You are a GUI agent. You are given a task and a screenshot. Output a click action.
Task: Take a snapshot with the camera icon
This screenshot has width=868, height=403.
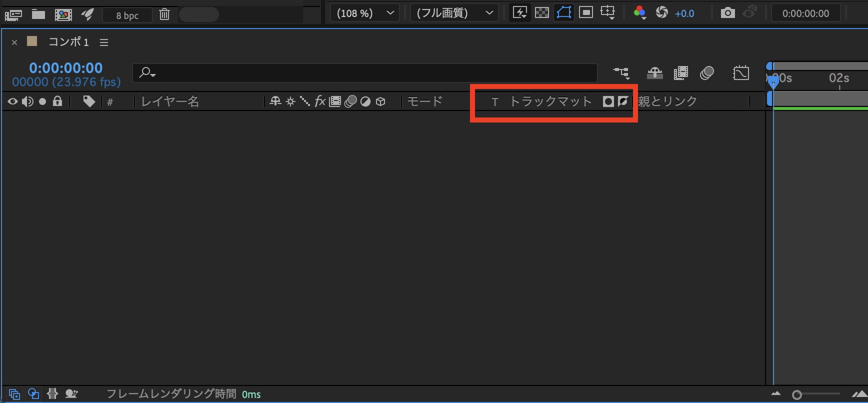click(728, 13)
